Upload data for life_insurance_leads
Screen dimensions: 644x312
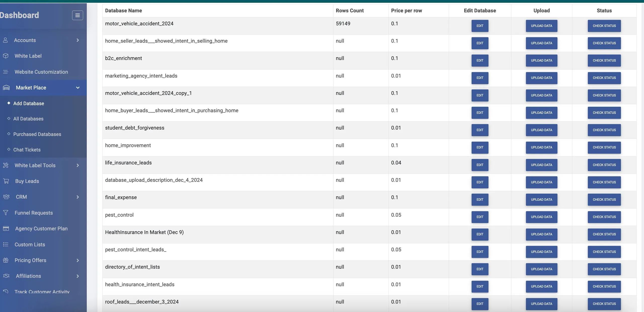(x=541, y=165)
